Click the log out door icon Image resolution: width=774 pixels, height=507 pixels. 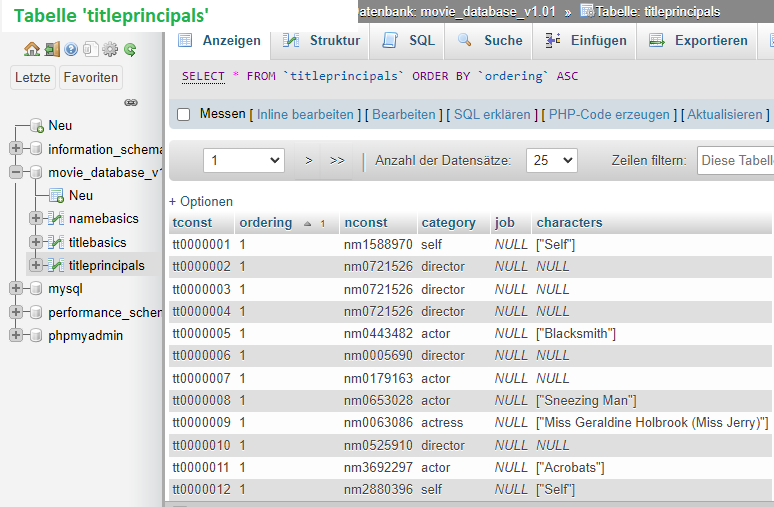52,49
